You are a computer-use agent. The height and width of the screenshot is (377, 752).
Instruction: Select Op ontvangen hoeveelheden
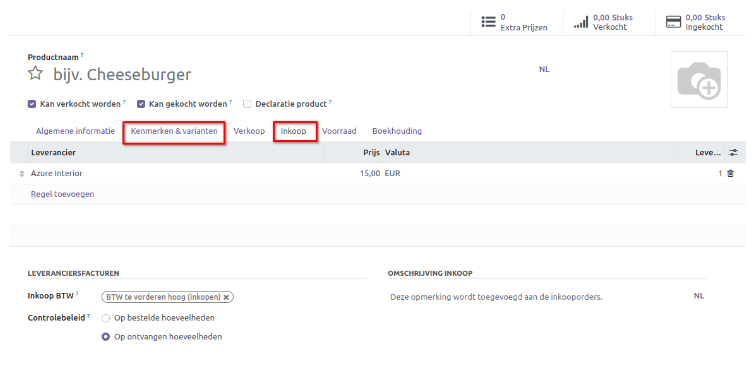click(106, 337)
